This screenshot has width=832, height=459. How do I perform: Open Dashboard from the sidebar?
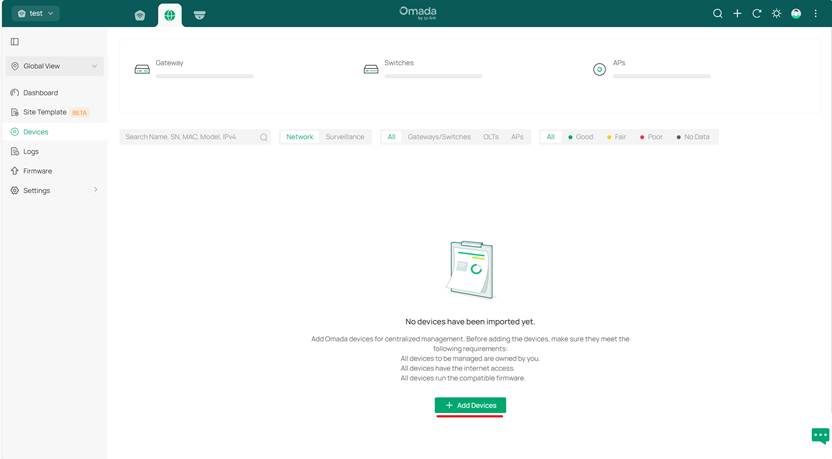[40, 93]
